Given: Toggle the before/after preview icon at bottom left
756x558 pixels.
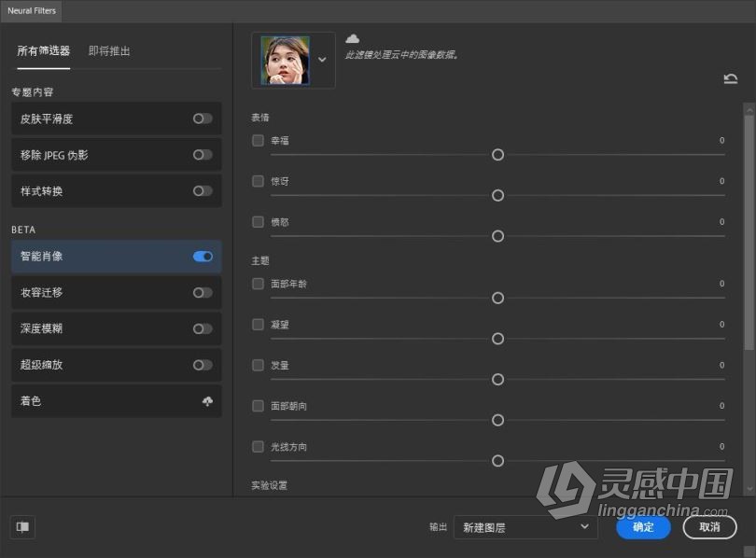Looking at the screenshot, I should click(x=22, y=526).
